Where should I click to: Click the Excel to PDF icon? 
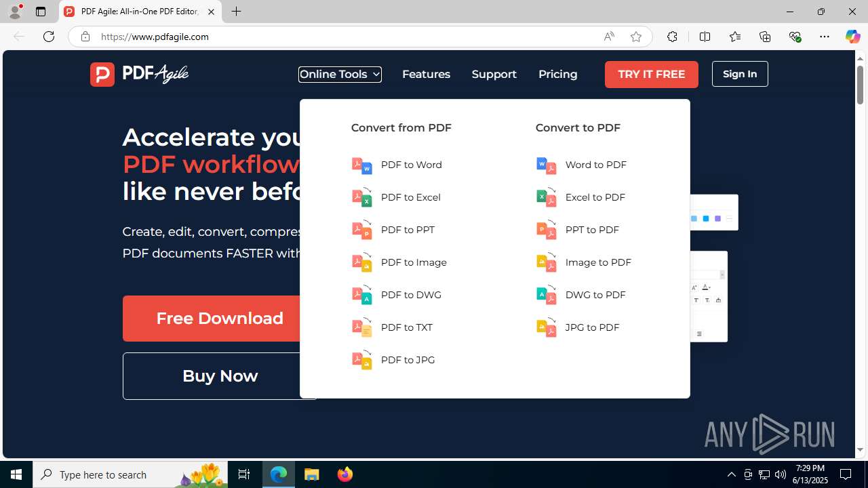547,197
